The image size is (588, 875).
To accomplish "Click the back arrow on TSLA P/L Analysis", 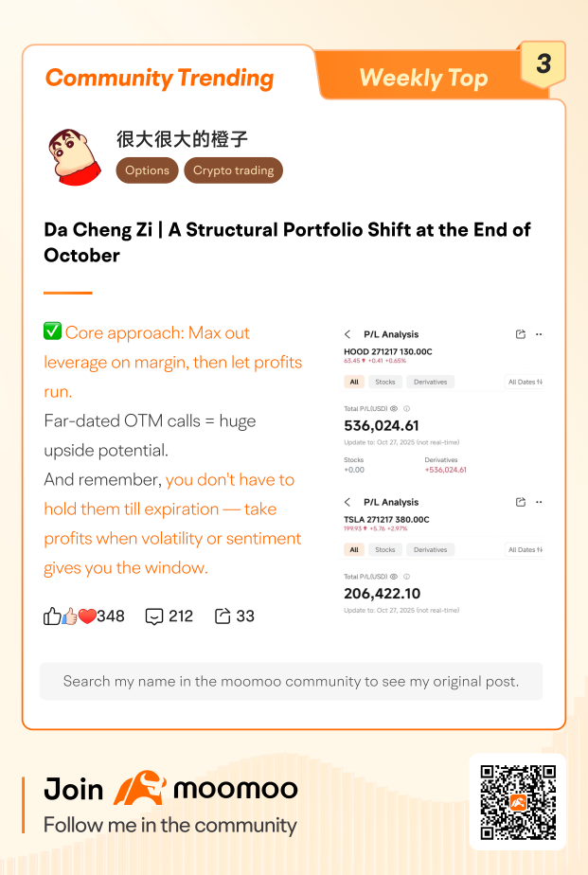I will tap(347, 502).
